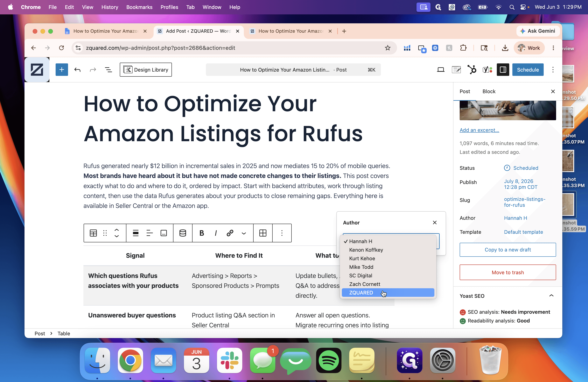
Task: Open the Chrome Extensions puzzle icon
Action: pos(463,48)
